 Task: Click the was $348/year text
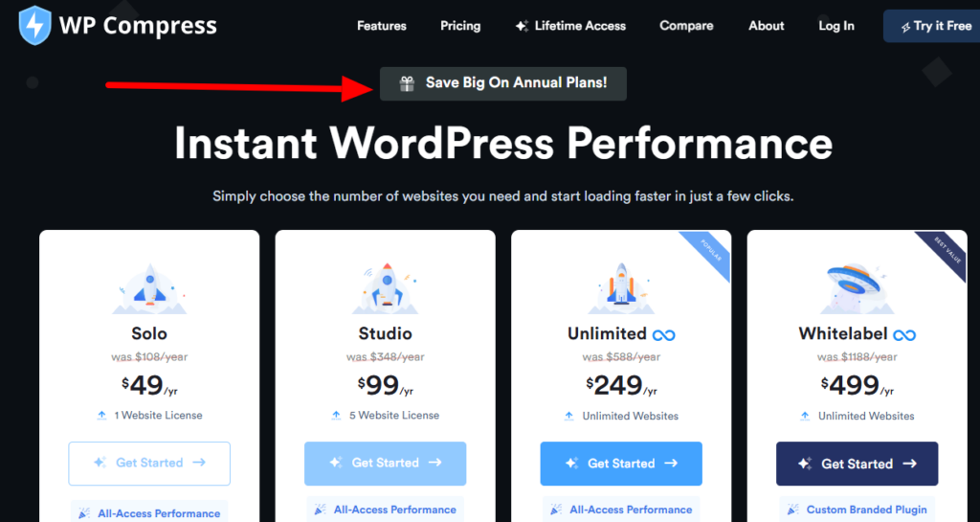pyautogui.click(x=386, y=357)
